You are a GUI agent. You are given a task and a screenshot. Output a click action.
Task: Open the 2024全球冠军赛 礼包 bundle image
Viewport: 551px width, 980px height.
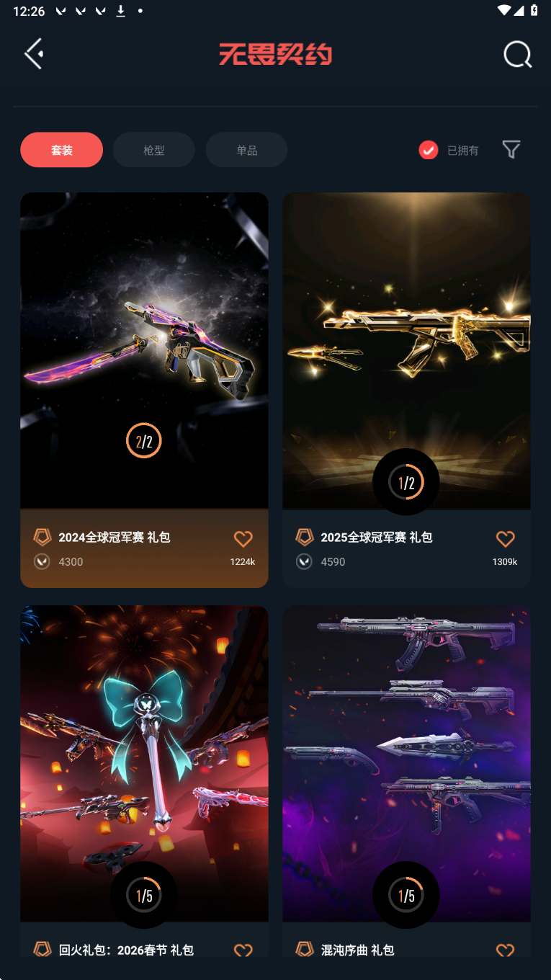(144, 351)
